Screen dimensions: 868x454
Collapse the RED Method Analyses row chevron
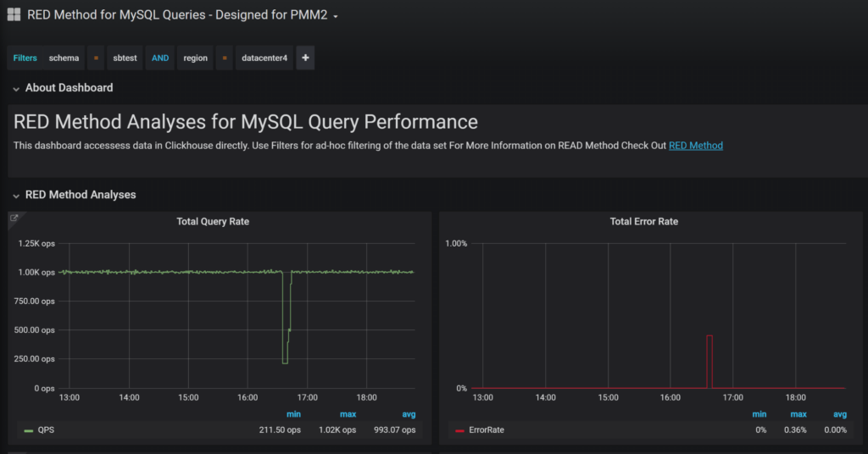(16, 195)
